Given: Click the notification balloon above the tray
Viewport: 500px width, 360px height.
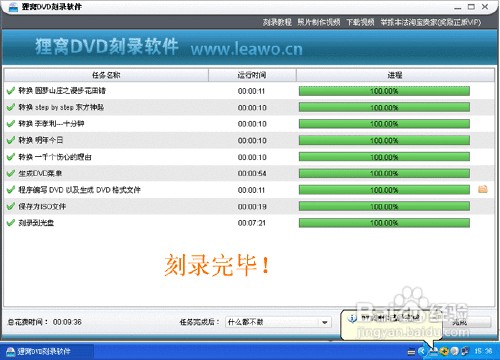Looking at the screenshot, I should pos(391,325).
